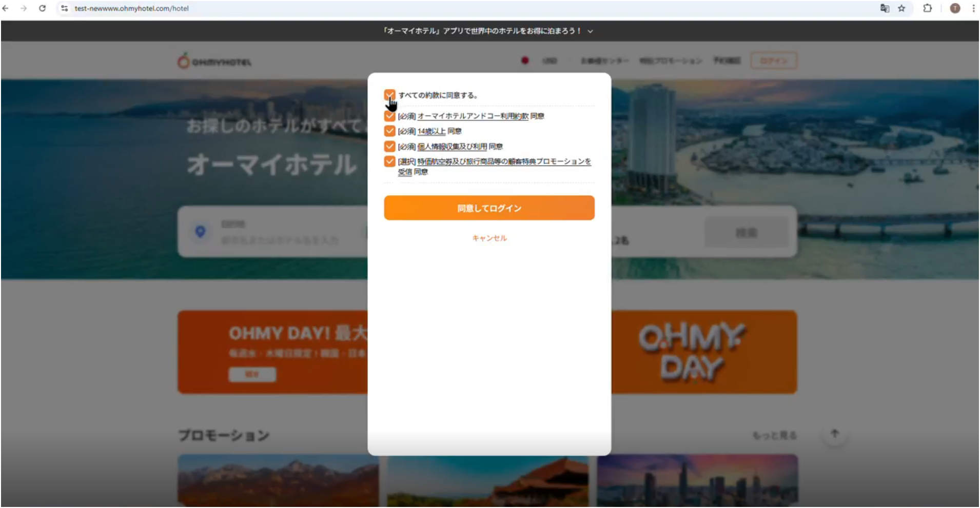
Task: Toggle the 個人情報収集及び利用 同意 checkbox
Action: point(389,146)
